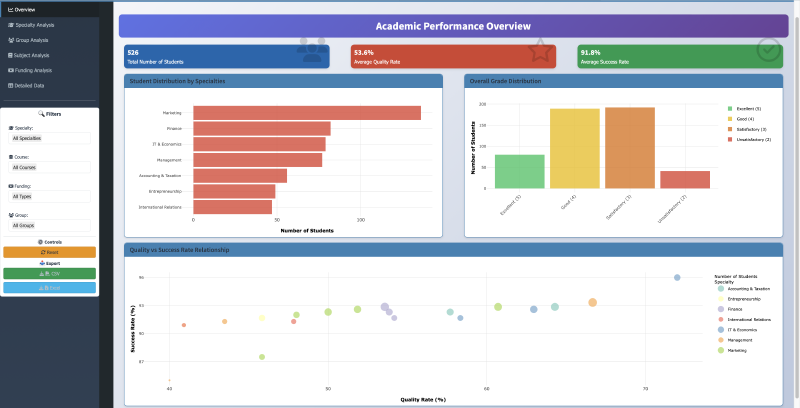
Task: Click the magnifier icon beside Filters
Action: click(41, 114)
